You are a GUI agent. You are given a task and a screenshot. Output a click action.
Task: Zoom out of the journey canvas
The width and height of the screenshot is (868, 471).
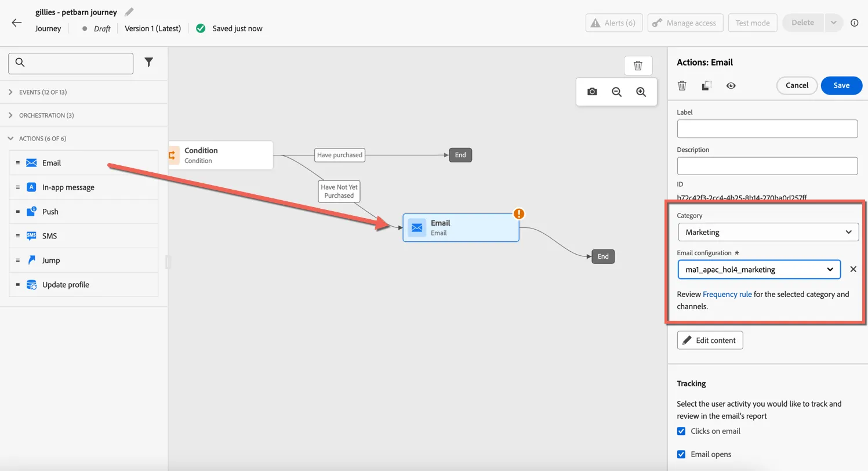(x=616, y=92)
